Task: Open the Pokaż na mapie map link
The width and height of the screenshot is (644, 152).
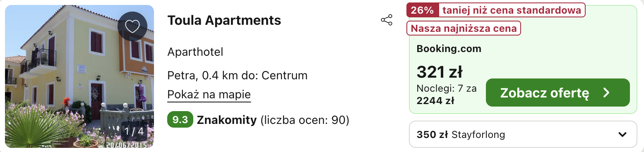Action: pos(209,95)
